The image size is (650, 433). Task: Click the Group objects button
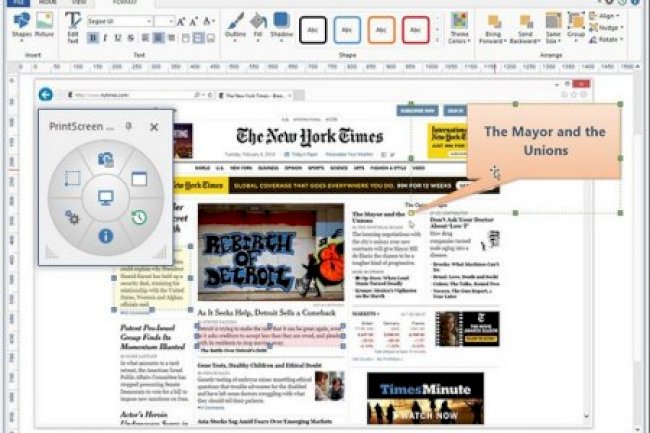click(x=576, y=25)
